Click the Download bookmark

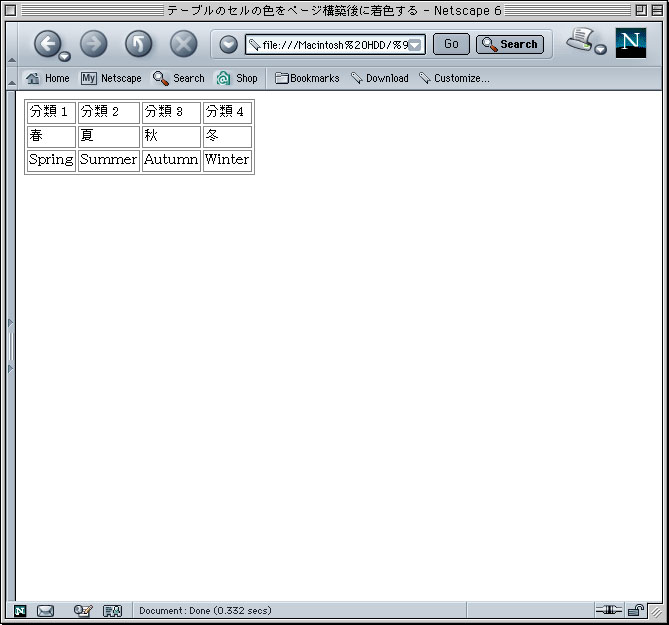tap(380, 78)
